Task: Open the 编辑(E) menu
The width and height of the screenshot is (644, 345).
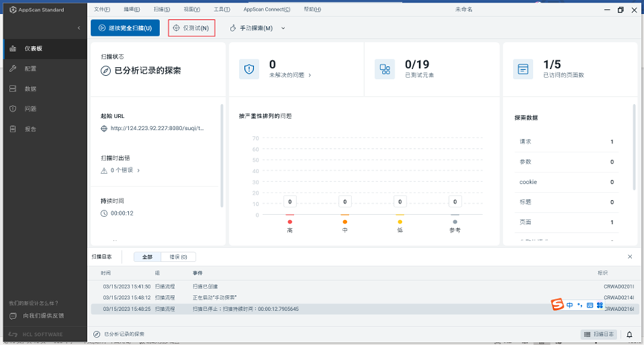Action: coord(132,10)
